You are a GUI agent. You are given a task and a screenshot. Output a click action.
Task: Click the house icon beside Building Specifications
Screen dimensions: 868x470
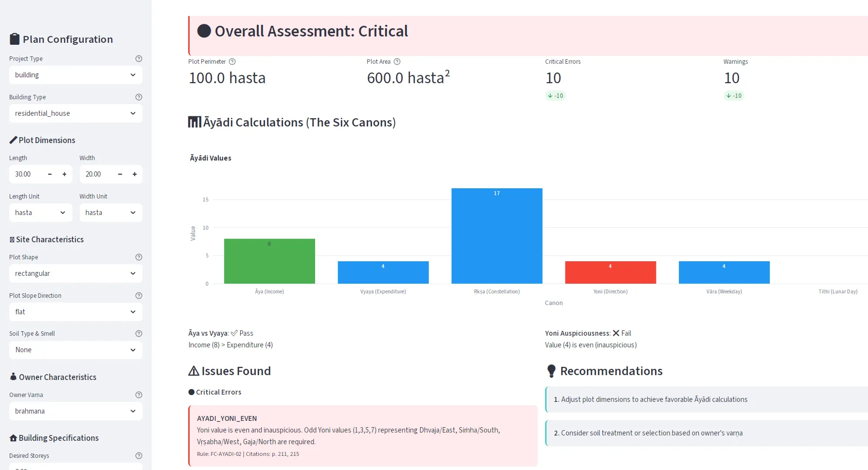pyautogui.click(x=13, y=438)
